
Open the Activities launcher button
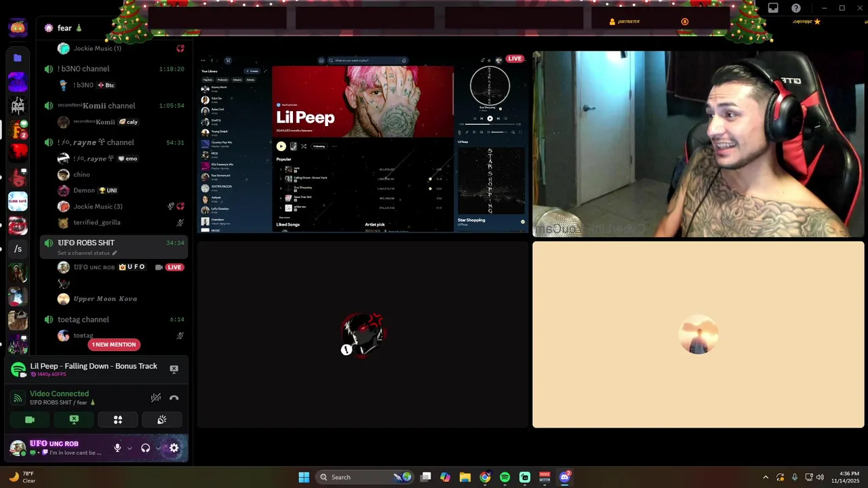(x=118, y=420)
